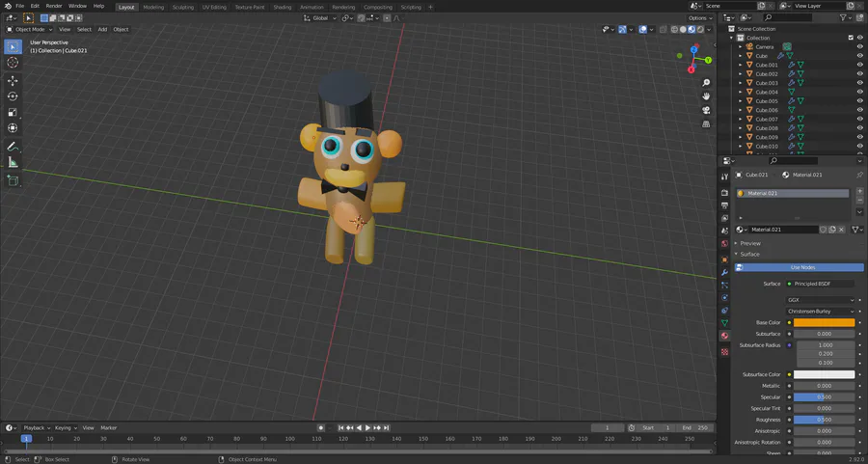
Task: Open the Scene properties tab
Action: 724,231
